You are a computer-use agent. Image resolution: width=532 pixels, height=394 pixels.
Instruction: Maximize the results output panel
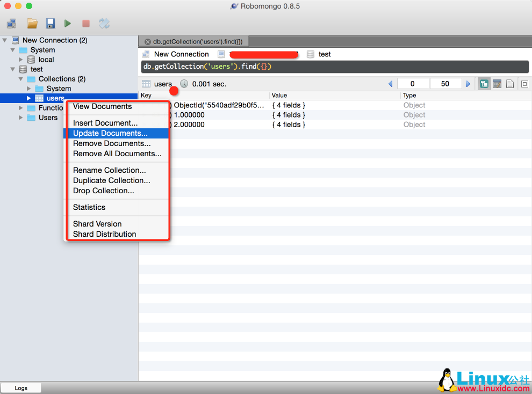tap(524, 84)
